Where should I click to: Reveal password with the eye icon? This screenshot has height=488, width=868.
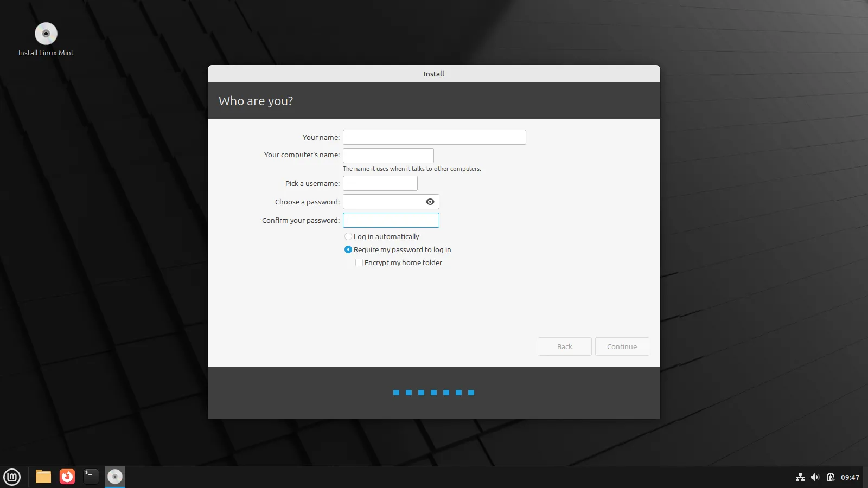pyautogui.click(x=430, y=202)
